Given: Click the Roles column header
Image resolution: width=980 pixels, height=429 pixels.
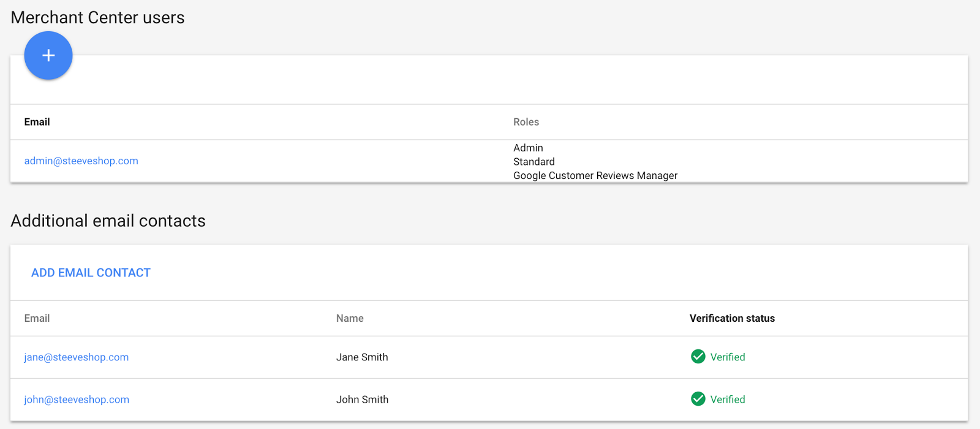Looking at the screenshot, I should coord(526,122).
